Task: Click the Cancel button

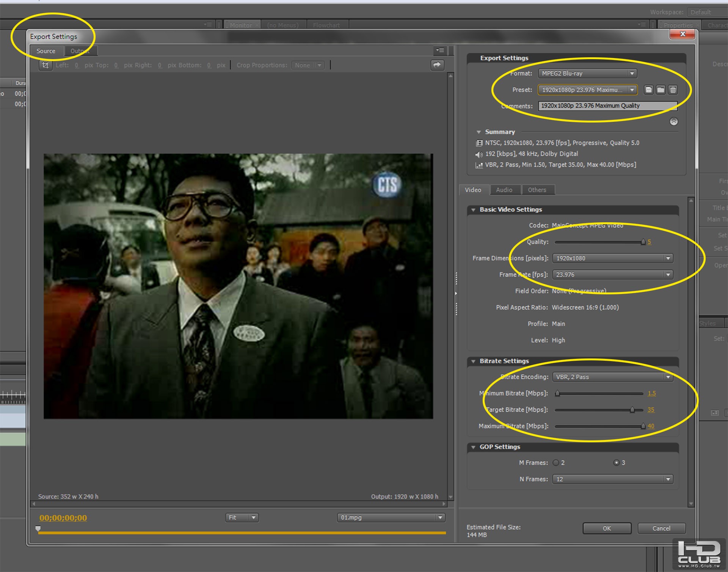Action: click(x=661, y=528)
